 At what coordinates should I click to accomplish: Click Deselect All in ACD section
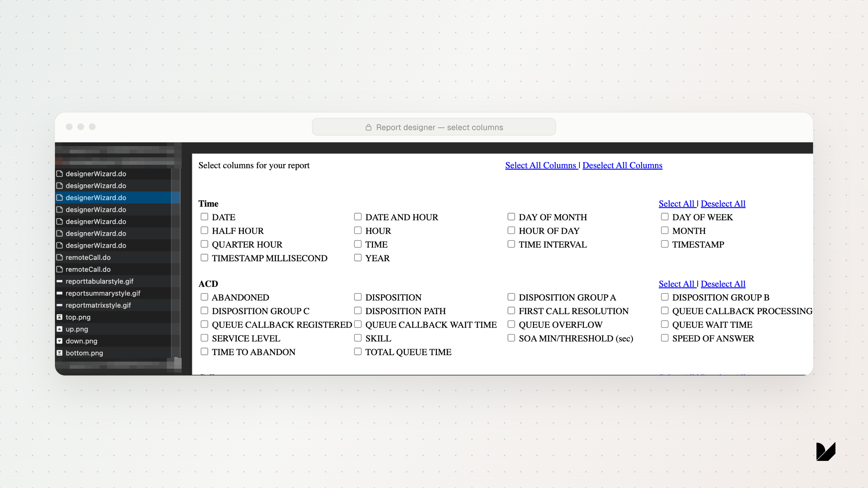point(723,284)
